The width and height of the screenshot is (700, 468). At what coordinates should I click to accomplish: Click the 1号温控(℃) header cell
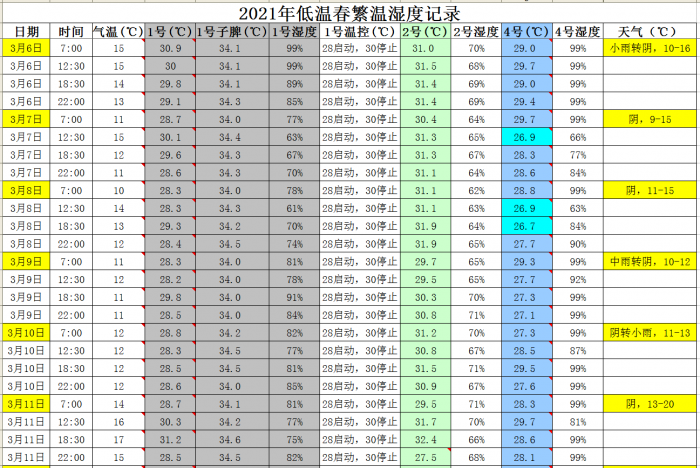tap(359, 32)
